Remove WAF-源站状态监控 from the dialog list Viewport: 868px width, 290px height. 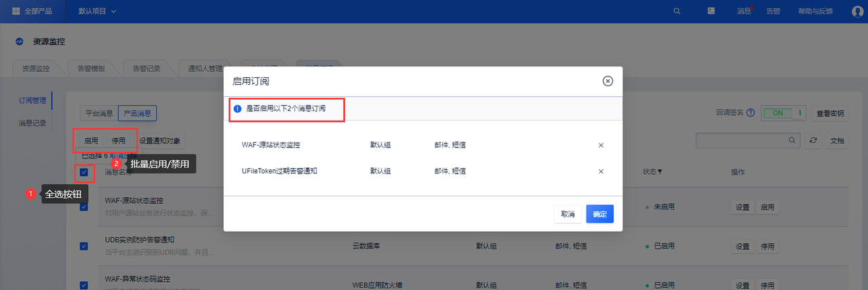(x=601, y=145)
